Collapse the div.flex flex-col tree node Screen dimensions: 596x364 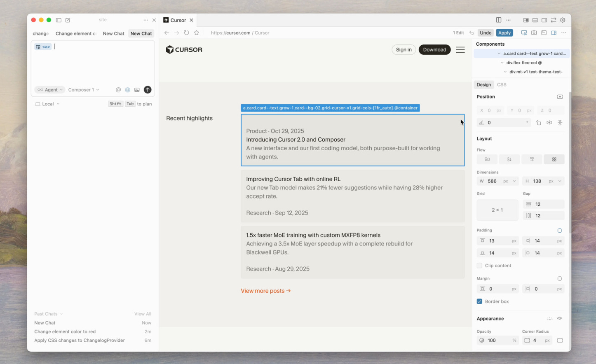tap(502, 63)
